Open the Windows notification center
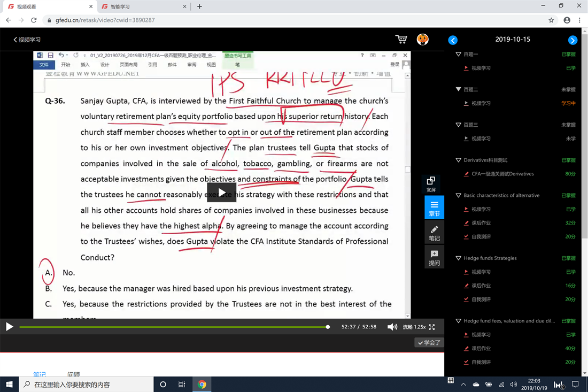Viewport: 588px width, 392px height. coord(575,385)
